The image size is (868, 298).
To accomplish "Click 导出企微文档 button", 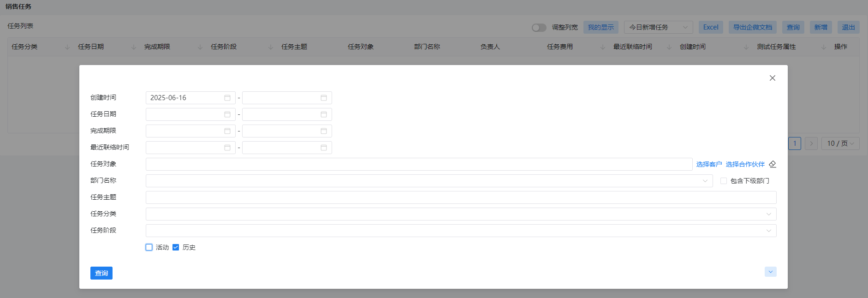I will coord(753,27).
